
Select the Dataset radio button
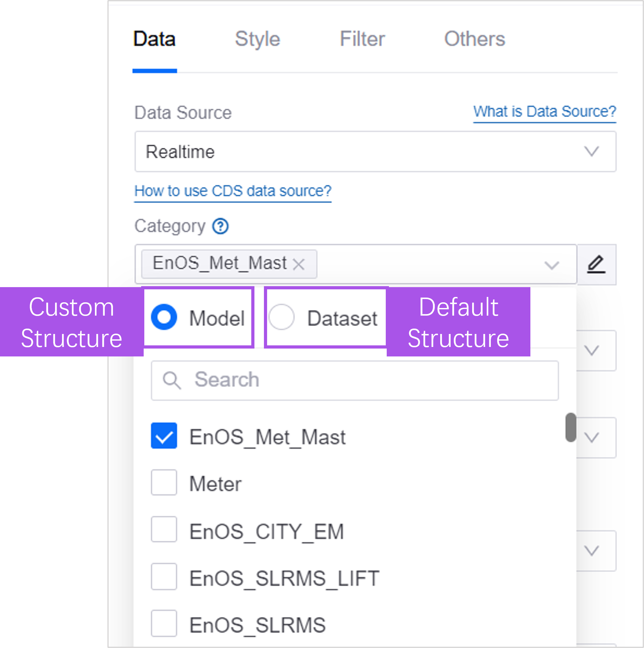(x=282, y=317)
